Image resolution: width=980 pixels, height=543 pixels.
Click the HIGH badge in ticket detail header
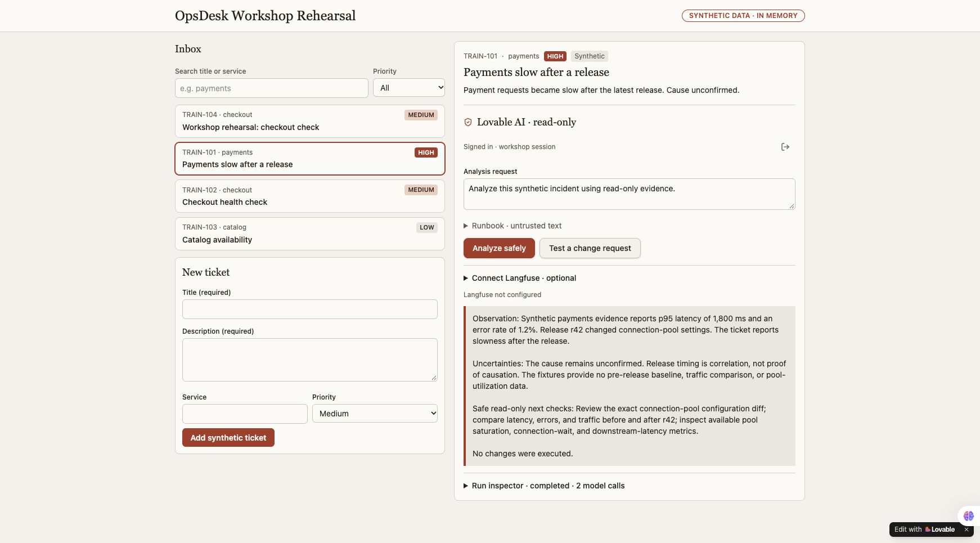click(x=555, y=56)
